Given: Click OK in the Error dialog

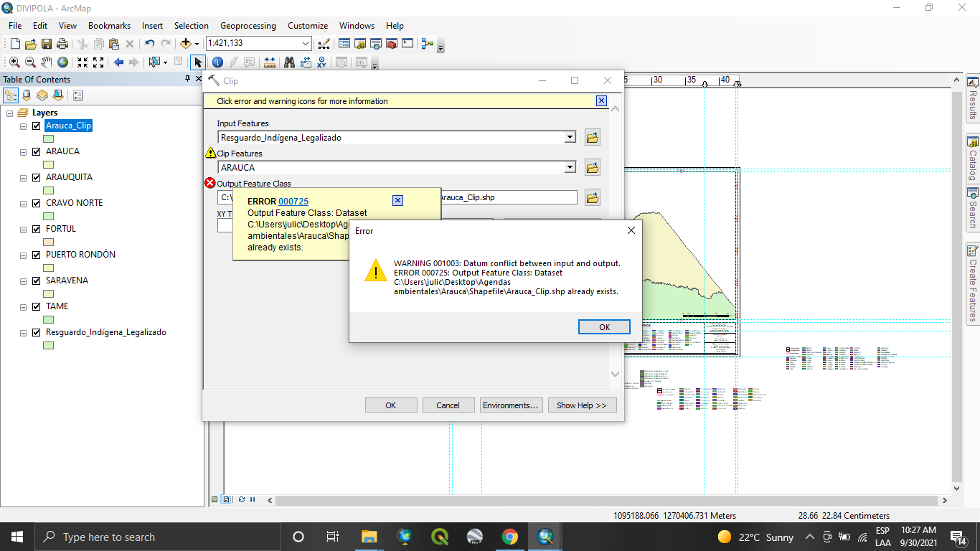Looking at the screenshot, I should click(604, 326).
